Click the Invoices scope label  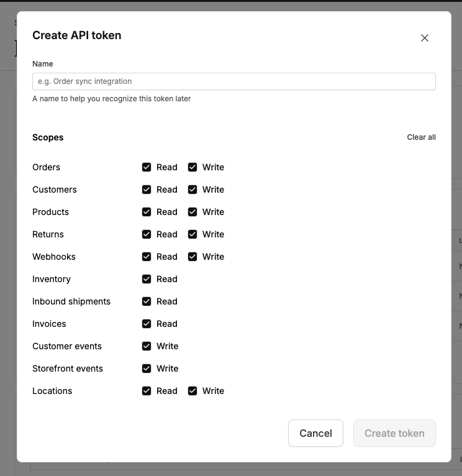click(49, 324)
